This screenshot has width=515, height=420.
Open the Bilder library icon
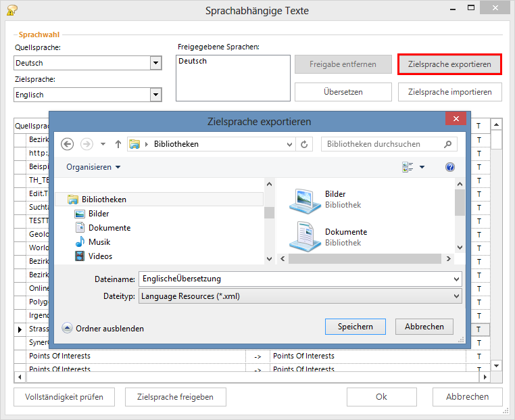point(305,200)
